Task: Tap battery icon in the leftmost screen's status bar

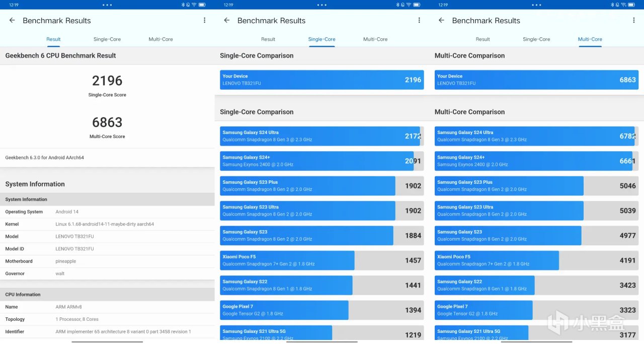Action: [x=202, y=5]
